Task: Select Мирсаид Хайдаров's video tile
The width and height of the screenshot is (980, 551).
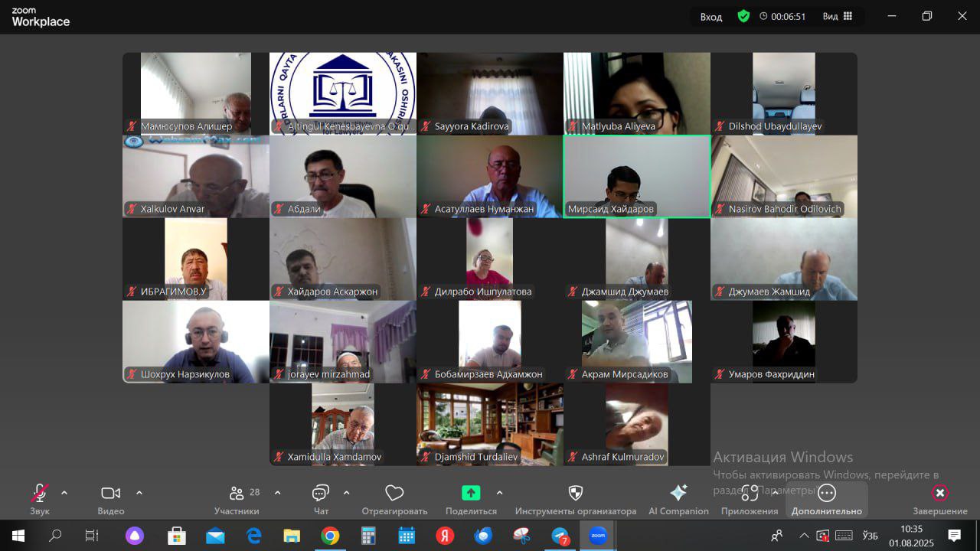Action: (x=637, y=177)
